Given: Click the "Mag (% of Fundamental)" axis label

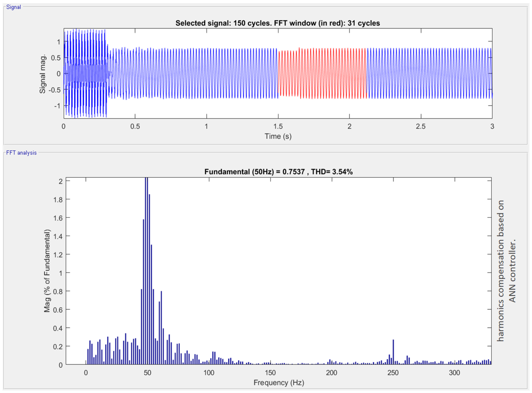Looking at the screenshot, I should [x=47, y=271].
